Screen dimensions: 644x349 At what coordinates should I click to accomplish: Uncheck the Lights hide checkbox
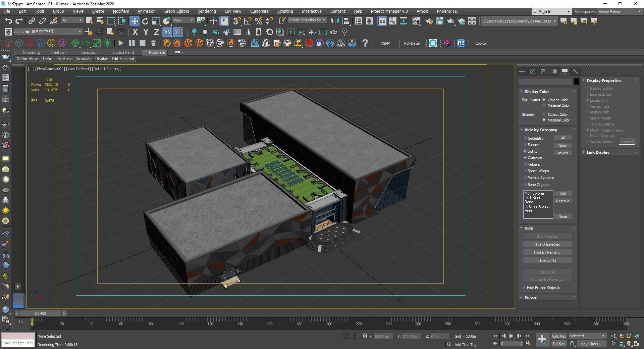tap(525, 151)
